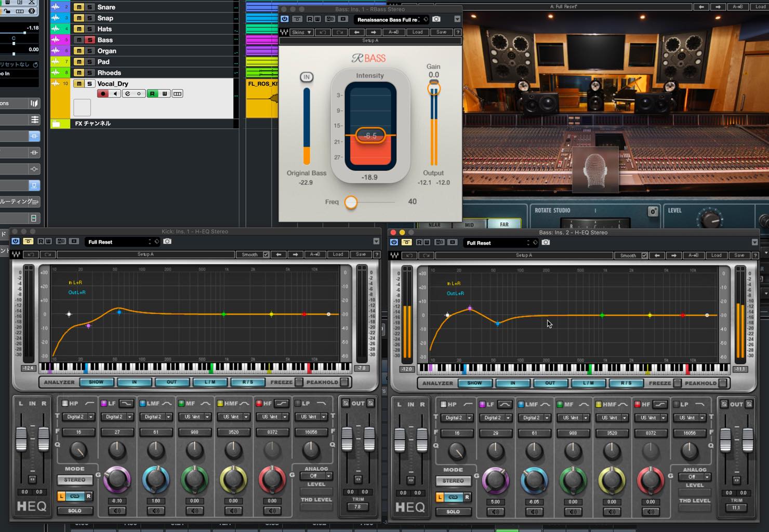Screen dimensions: 769x532
Task: Select FAR mic position tab
Action: (504, 224)
